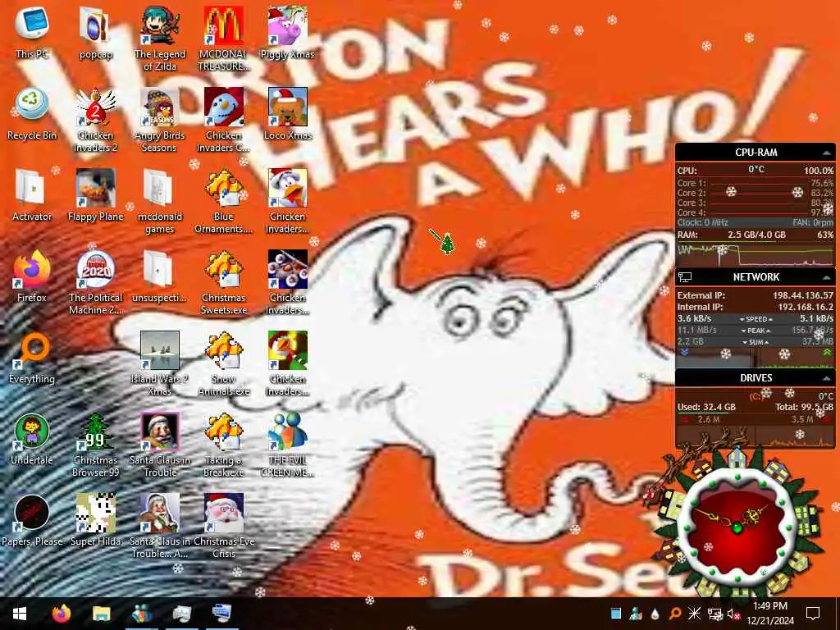Click the NETWORK gadget title
Viewport: 840px width, 630px height.
coord(756,277)
